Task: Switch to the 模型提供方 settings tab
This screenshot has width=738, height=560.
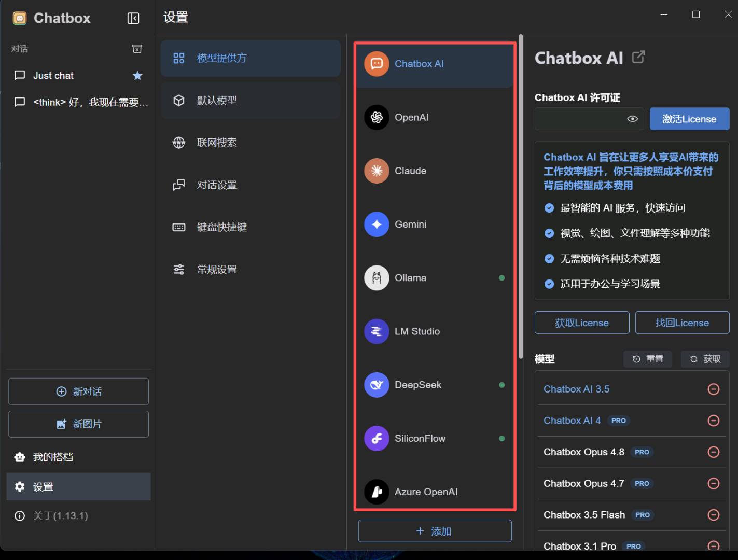Action: [x=250, y=58]
